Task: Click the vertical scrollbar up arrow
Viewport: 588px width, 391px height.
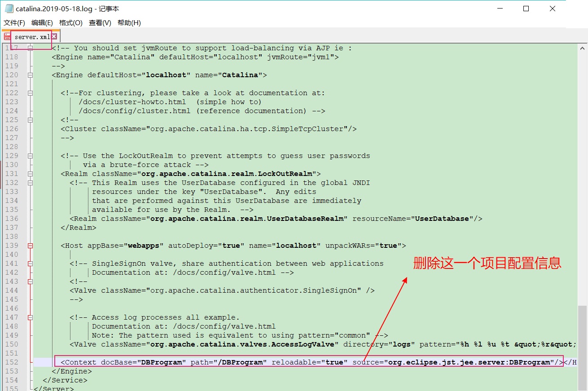Action: coord(582,48)
